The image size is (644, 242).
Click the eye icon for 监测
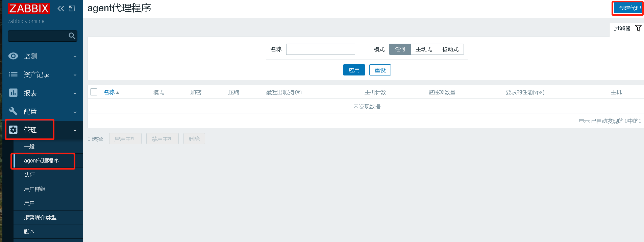13,56
